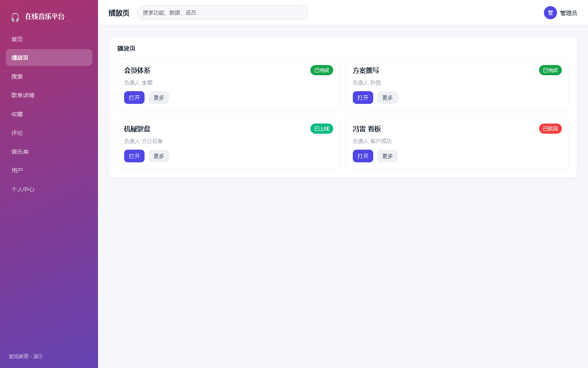Click 更多 on the 机械键盘 card

coord(159,156)
